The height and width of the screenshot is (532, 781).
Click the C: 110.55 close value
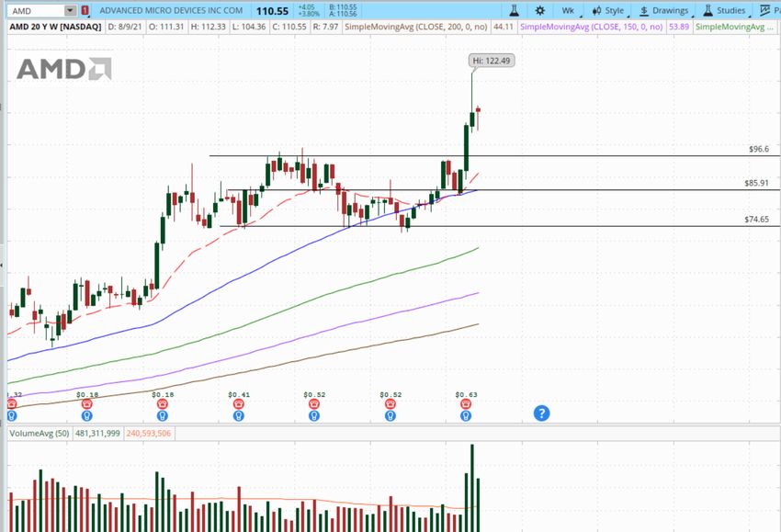click(289, 27)
